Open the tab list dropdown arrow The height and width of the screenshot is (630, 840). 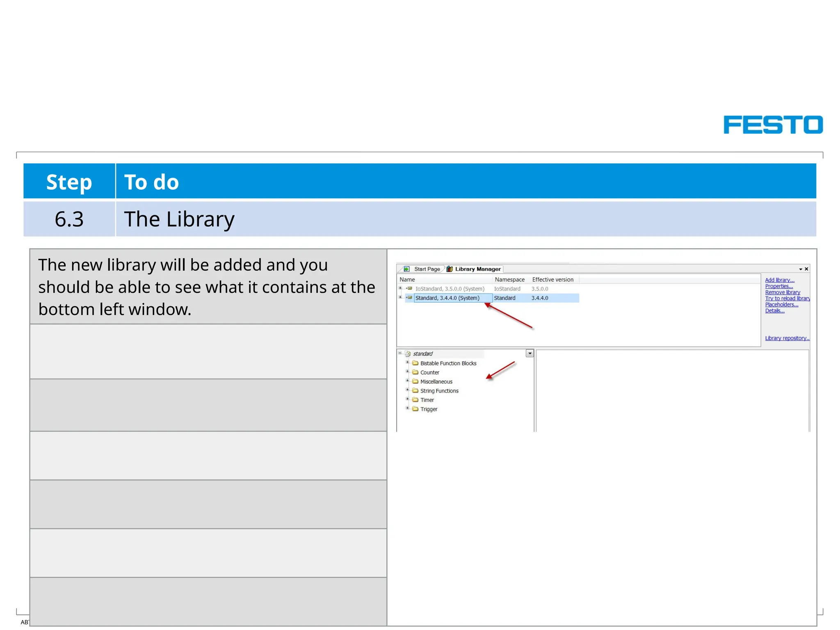[801, 269]
